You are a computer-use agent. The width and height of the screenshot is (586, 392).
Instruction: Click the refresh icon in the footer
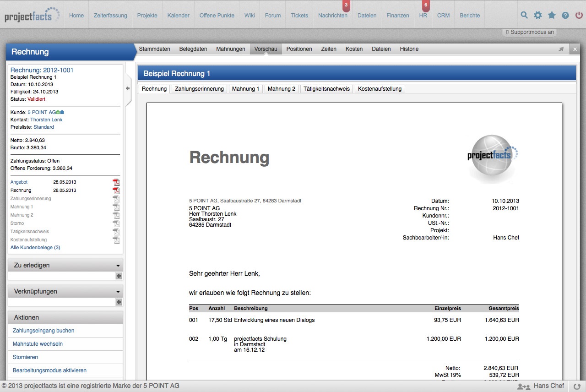click(576, 387)
